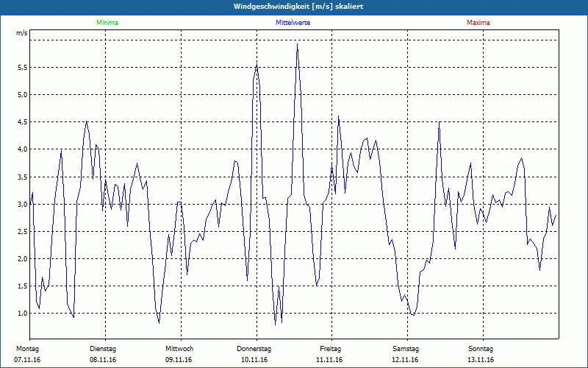The image size is (588, 368).
Task: Click the 'Sonntag' day label
Action: pyautogui.click(x=481, y=349)
